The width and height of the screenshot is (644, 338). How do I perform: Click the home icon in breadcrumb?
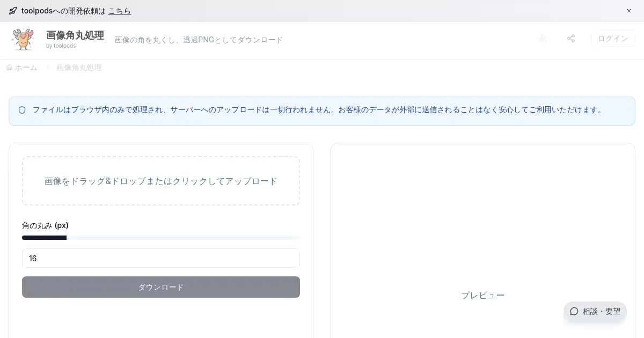(9, 68)
